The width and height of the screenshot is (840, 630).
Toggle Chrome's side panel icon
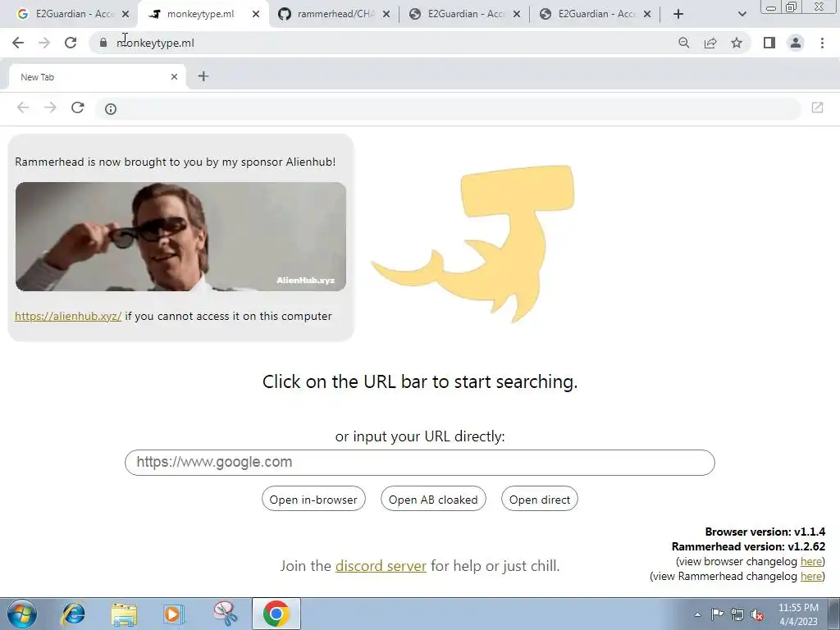tap(769, 43)
